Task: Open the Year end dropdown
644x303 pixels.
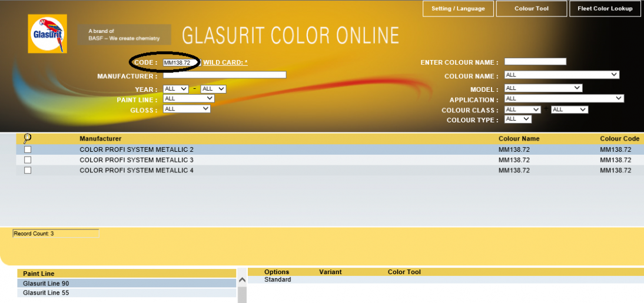Action: coord(213,89)
